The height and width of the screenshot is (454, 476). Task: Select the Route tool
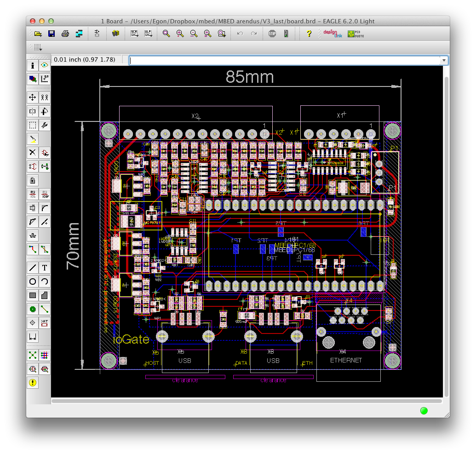point(33,249)
